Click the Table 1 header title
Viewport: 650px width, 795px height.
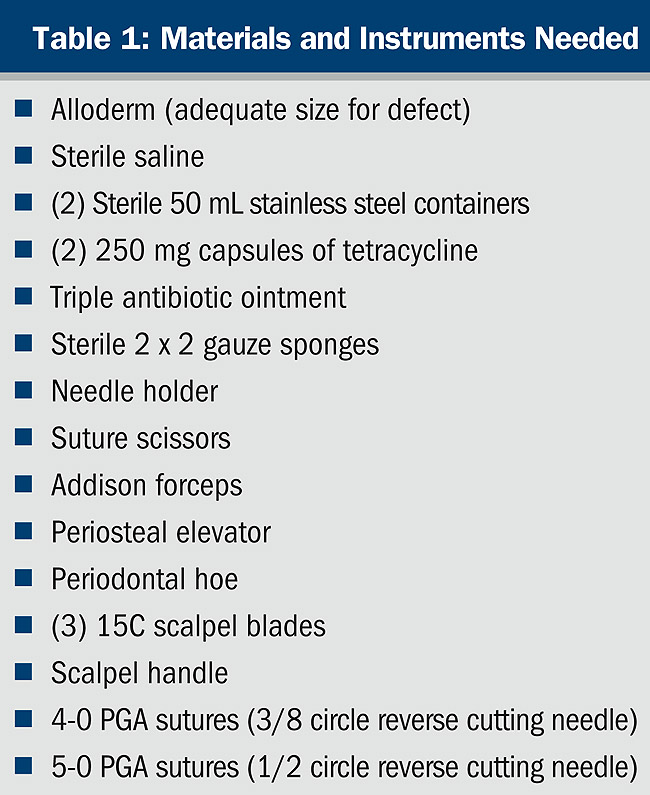(x=335, y=39)
